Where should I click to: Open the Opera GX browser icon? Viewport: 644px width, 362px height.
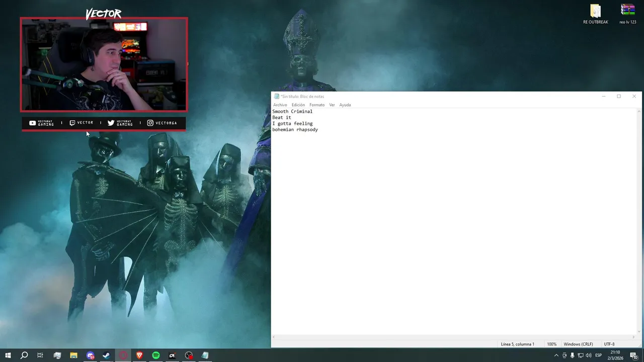tap(123, 355)
